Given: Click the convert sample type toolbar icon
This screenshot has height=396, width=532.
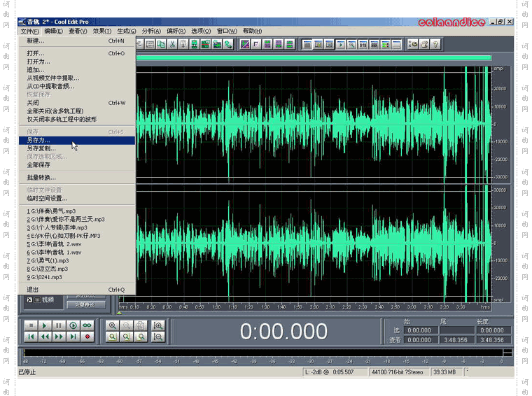Looking at the screenshot, I should click(228, 44).
